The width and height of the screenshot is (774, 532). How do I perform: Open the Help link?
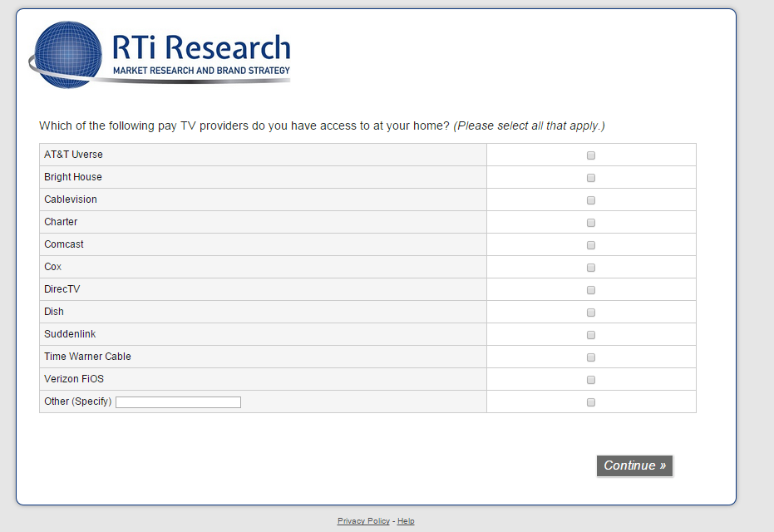pos(406,520)
